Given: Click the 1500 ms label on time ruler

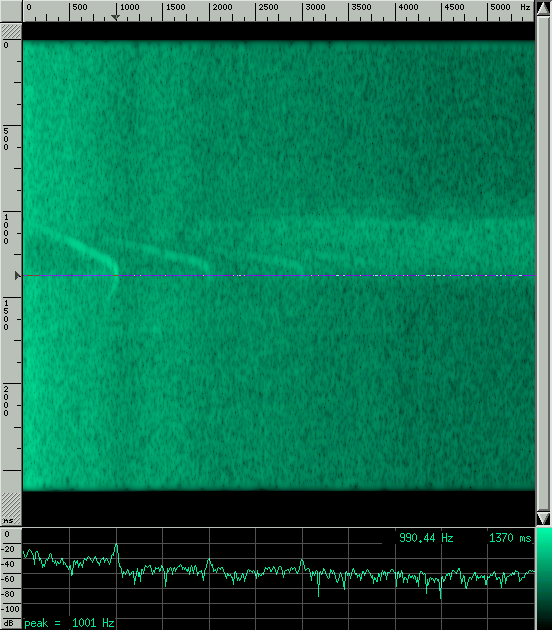Looking at the screenshot, I should point(6,315).
